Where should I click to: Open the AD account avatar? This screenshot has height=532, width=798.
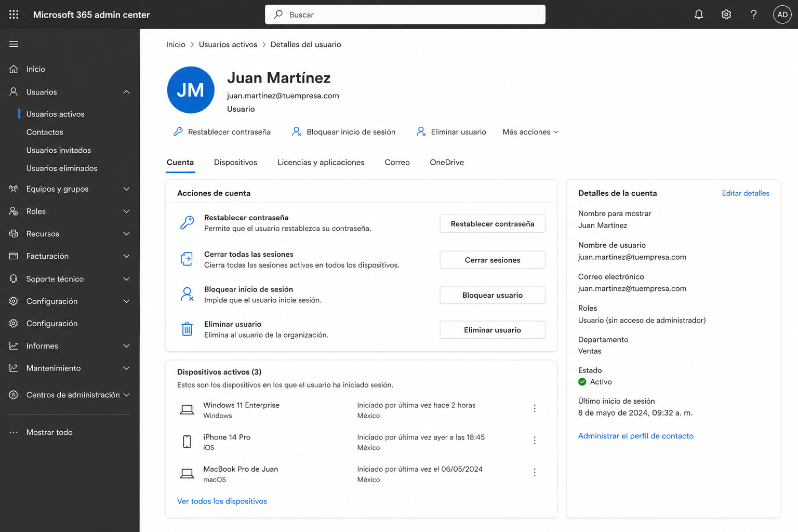[x=782, y=15]
